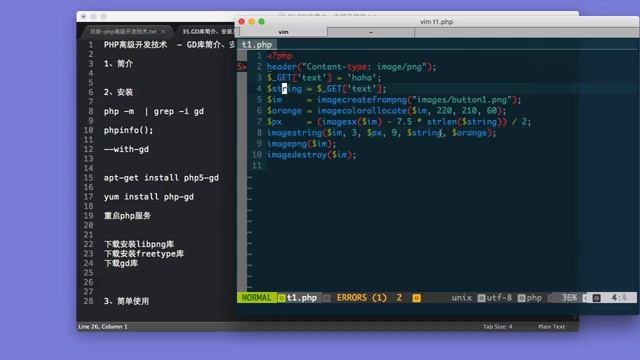Viewport: 640px width, 360px height.
Task: Click the 'imagepng($im);' line in vim
Action: (301, 144)
